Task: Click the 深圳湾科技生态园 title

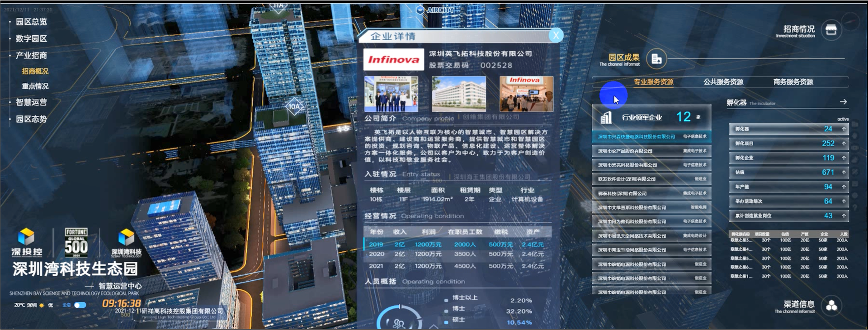Action: tap(75, 269)
